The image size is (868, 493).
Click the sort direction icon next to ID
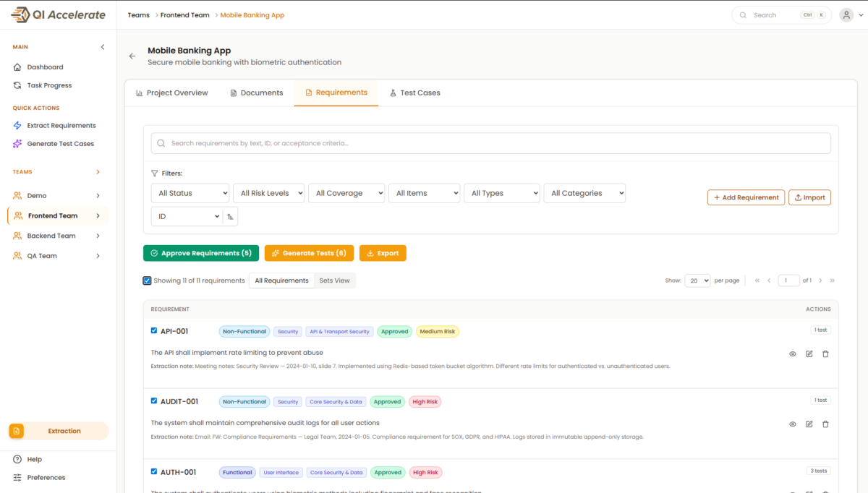(230, 217)
